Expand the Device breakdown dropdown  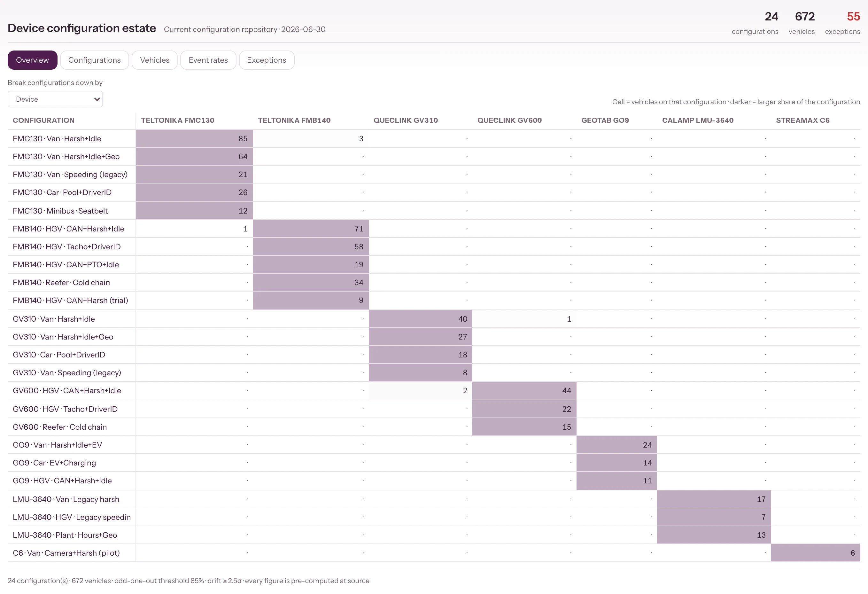tap(55, 99)
